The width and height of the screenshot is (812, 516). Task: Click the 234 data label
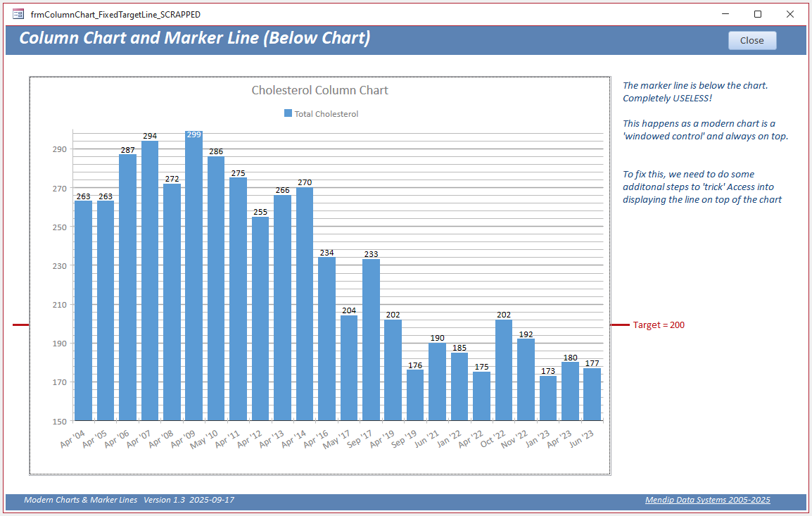pyautogui.click(x=326, y=253)
